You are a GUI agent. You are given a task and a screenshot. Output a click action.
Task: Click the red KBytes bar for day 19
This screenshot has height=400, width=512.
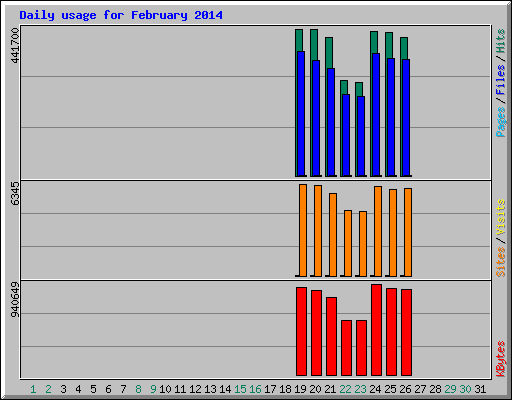[301, 331]
